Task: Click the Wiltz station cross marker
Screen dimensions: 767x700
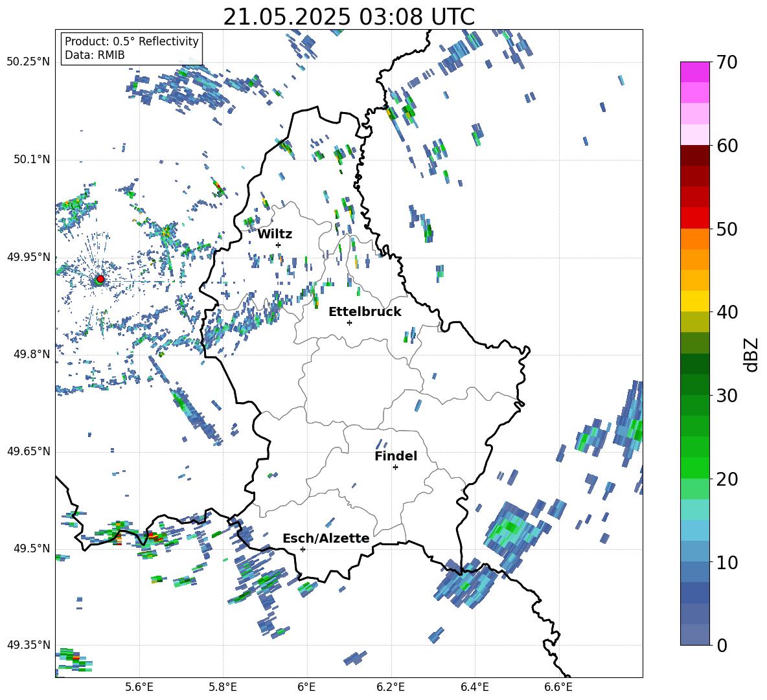Action: tap(279, 245)
